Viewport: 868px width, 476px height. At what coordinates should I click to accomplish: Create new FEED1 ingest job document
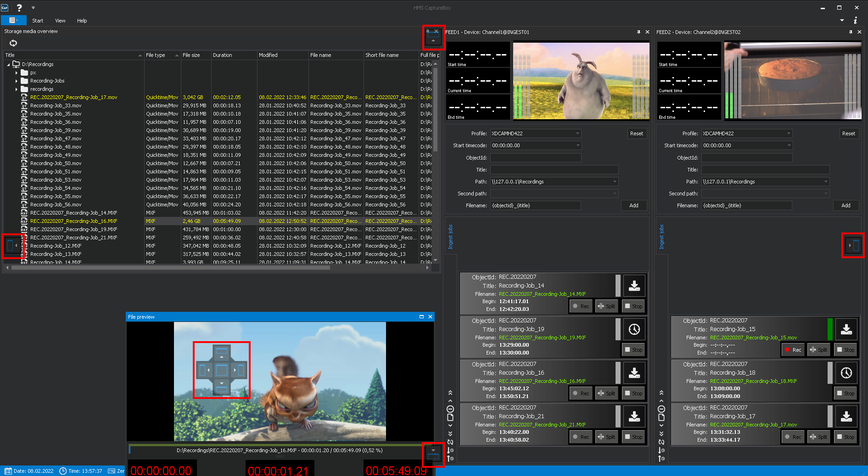(x=450, y=417)
